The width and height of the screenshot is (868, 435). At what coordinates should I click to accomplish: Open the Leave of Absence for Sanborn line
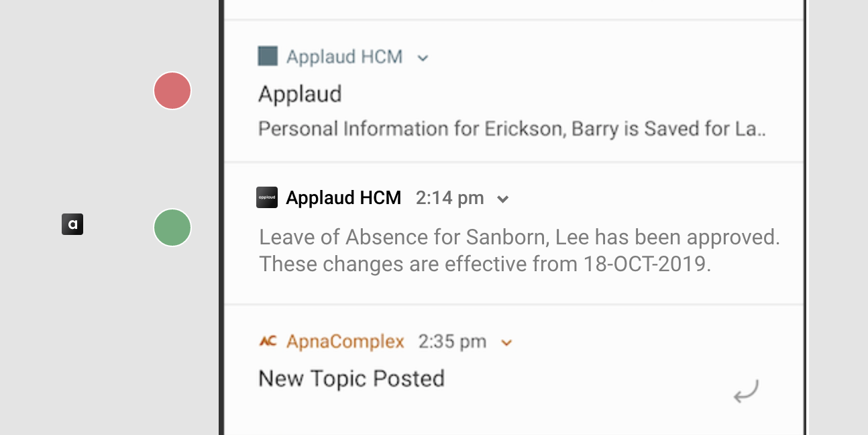pos(519,237)
